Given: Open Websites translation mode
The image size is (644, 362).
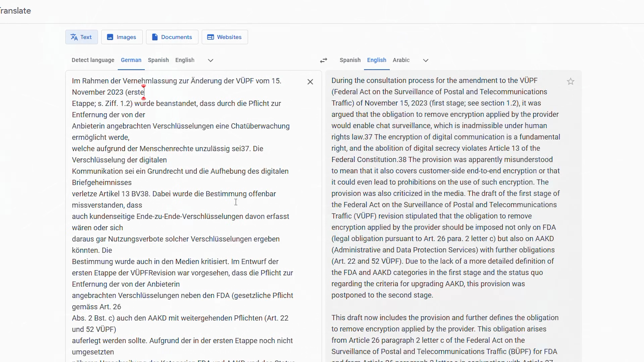Looking at the screenshot, I should click(x=225, y=37).
